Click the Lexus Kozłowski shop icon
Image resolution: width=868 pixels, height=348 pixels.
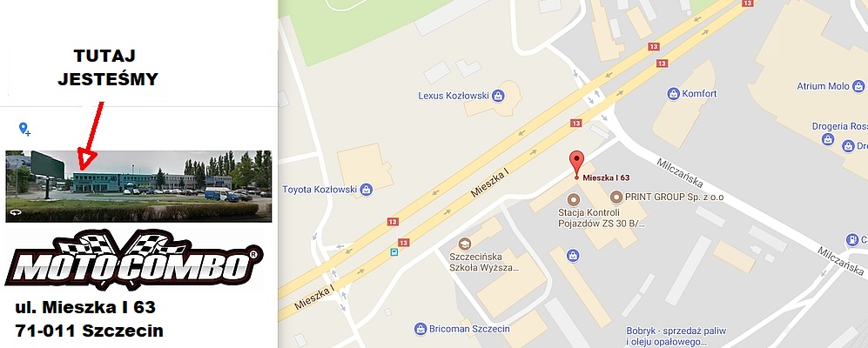(x=498, y=96)
